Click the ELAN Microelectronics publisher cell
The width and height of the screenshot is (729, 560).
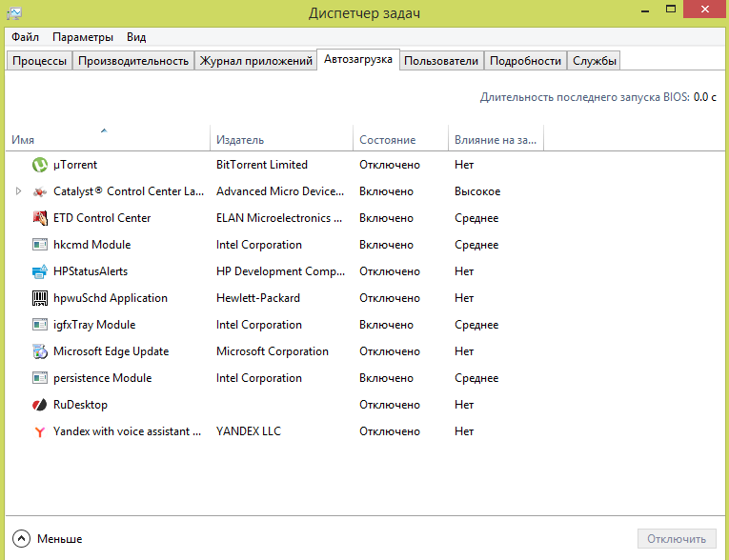279,218
